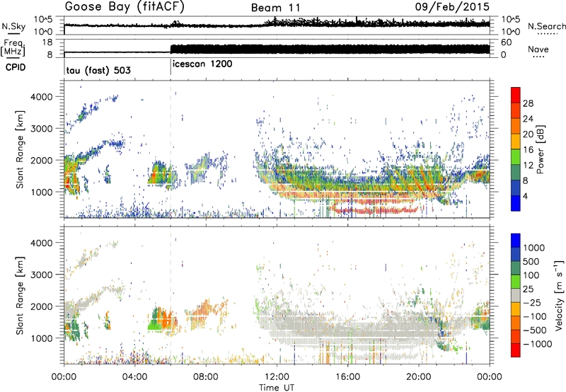
Task: Click the '24' Power colorbar label
Action: click(x=528, y=119)
